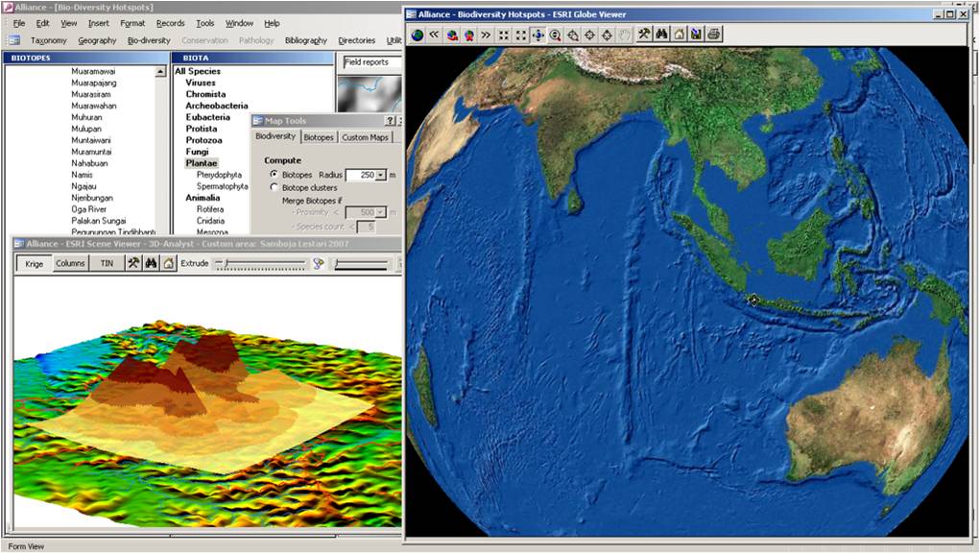Viewport: 980px width, 554px height.
Task: Click the double right chevron in Globe Viewer
Action: pos(486,35)
